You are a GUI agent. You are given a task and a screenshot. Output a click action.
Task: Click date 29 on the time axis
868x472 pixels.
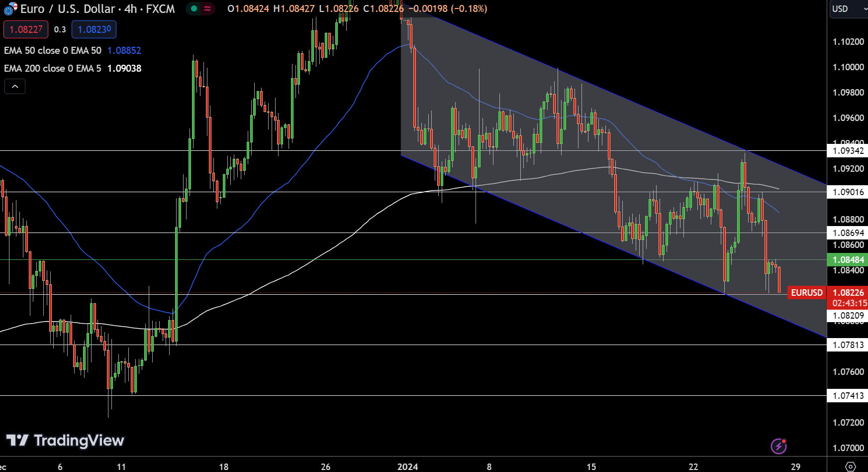click(x=796, y=467)
